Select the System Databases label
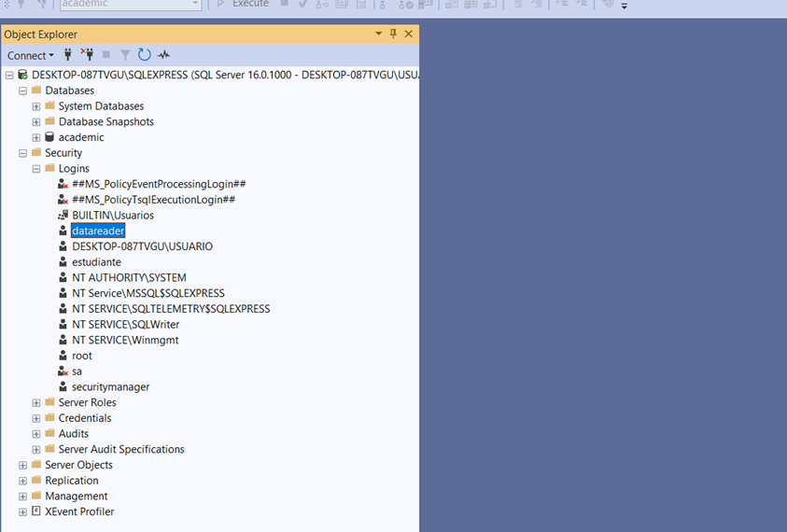Viewport: 787px width, 532px height. point(102,106)
